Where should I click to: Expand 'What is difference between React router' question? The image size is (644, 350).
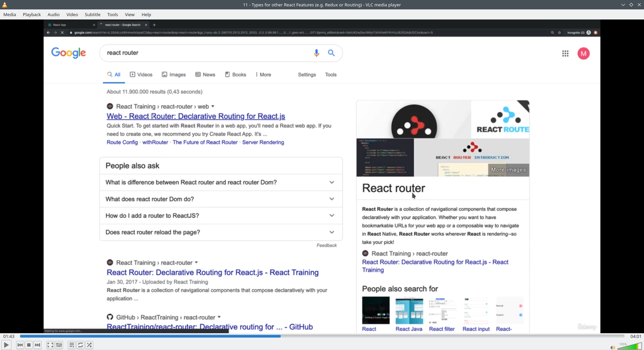click(x=221, y=182)
